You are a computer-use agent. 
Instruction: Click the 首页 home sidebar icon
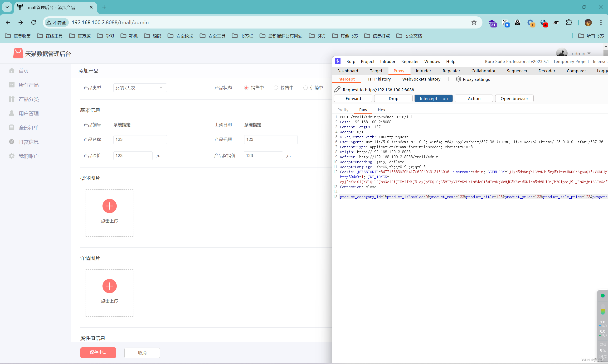[12, 71]
